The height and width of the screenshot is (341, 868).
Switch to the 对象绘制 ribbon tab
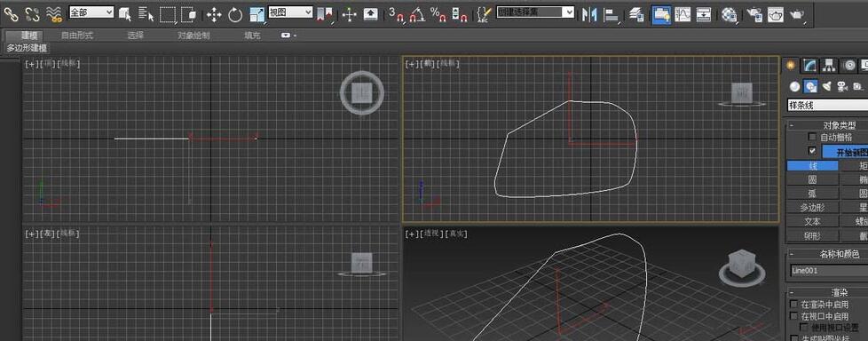click(193, 36)
